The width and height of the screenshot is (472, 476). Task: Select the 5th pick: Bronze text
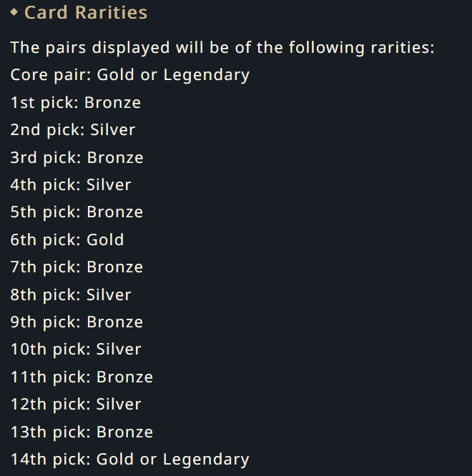click(x=77, y=212)
